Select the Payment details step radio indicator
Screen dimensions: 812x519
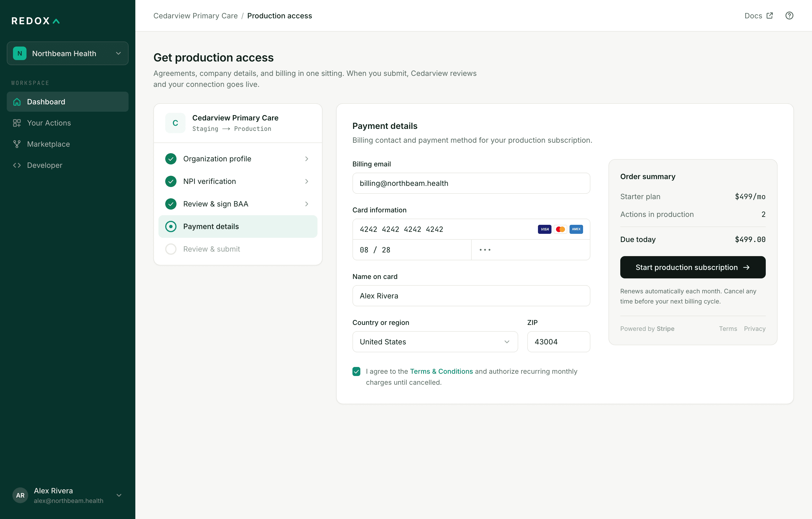(171, 226)
